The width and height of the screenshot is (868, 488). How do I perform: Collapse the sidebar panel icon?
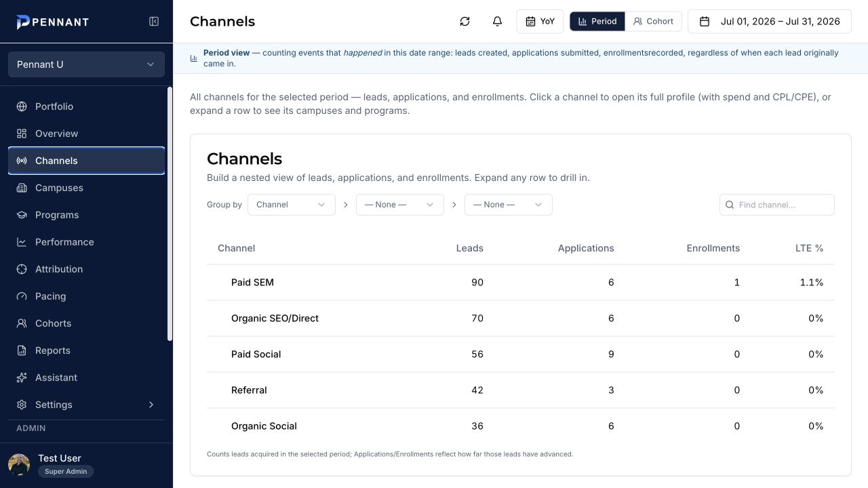(x=154, y=22)
